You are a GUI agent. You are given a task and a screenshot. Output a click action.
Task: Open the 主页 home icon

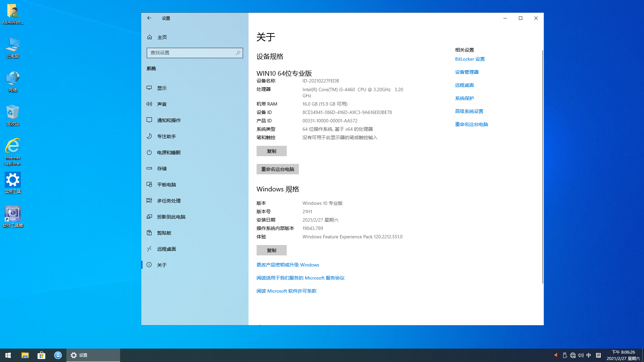pos(150,37)
